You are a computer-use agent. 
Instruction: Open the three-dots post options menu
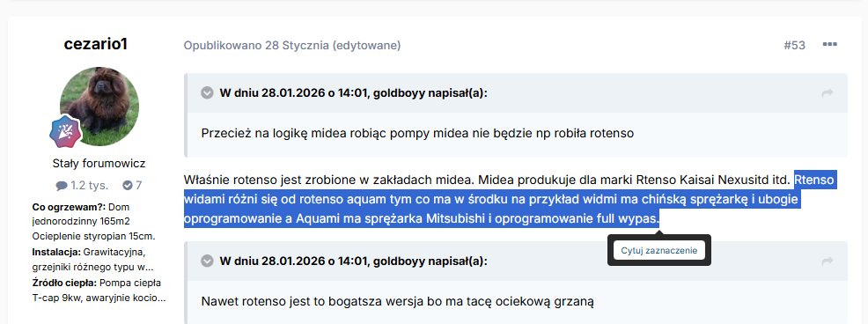(x=829, y=45)
